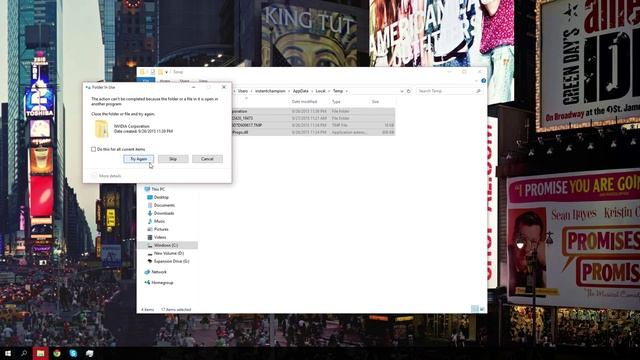The height and width of the screenshot is (360, 640).
Task: Open the View ribbon tab
Action: [203, 81]
